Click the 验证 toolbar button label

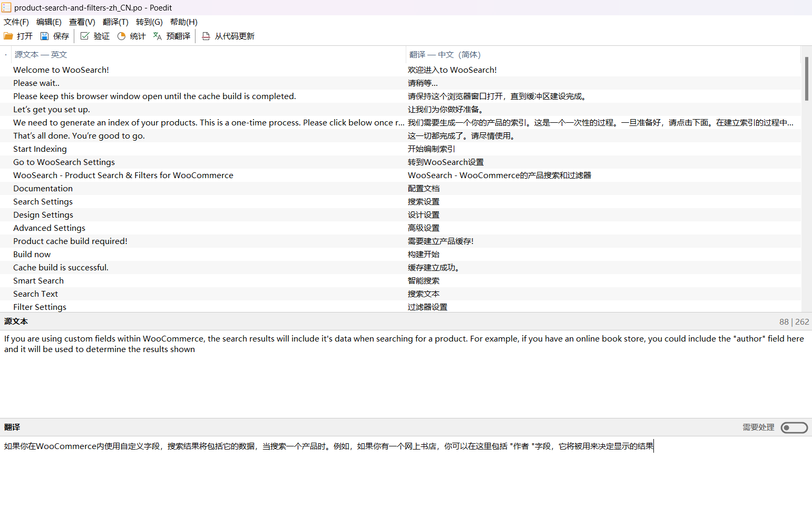pyautogui.click(x=102, y=36)
